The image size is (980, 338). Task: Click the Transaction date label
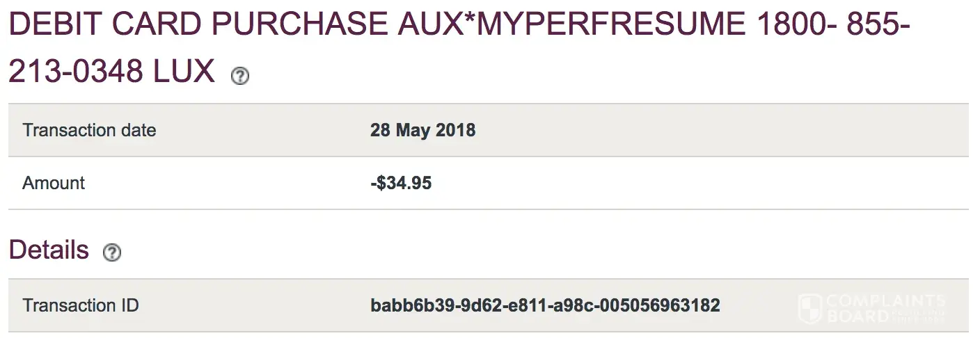click(89, 130)
